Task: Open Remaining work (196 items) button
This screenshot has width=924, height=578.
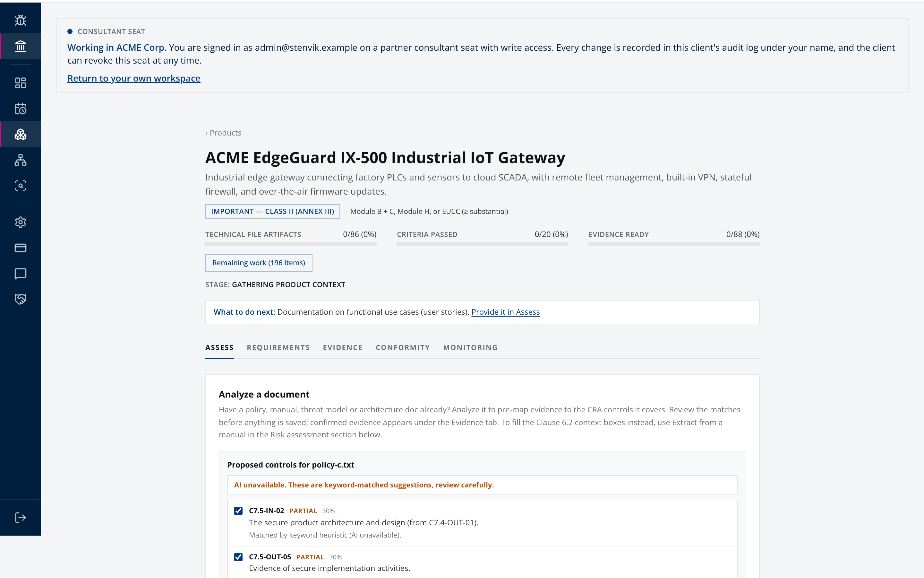Action: pos(259,263)
